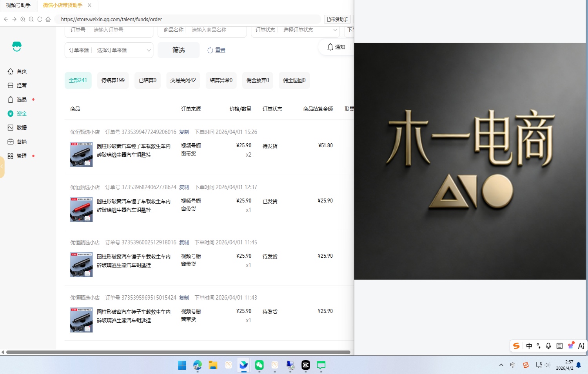
Task: Open WeChat from the taskbar
Action: [259, 365]
